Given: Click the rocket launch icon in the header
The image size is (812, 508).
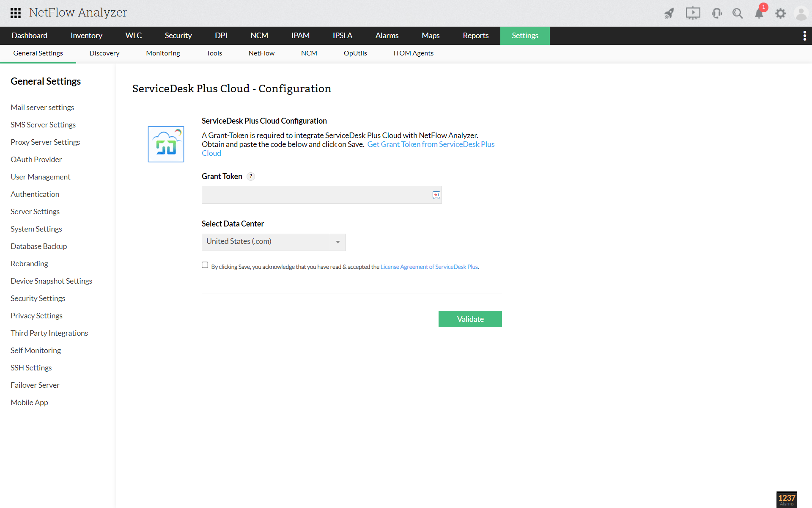Looking at the screenshot, I should 669,13.
